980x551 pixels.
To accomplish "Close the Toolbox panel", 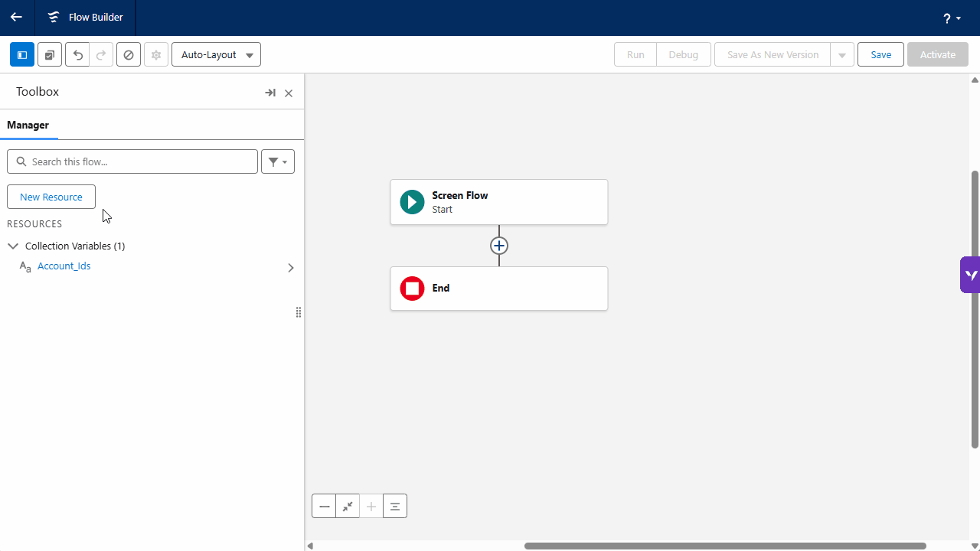I will [x=289, y=93].
